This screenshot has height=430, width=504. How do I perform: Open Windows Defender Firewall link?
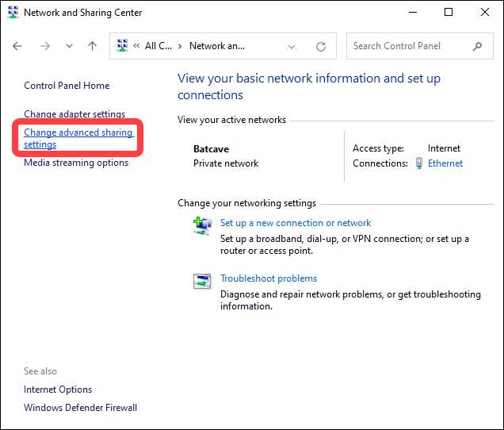80,408
